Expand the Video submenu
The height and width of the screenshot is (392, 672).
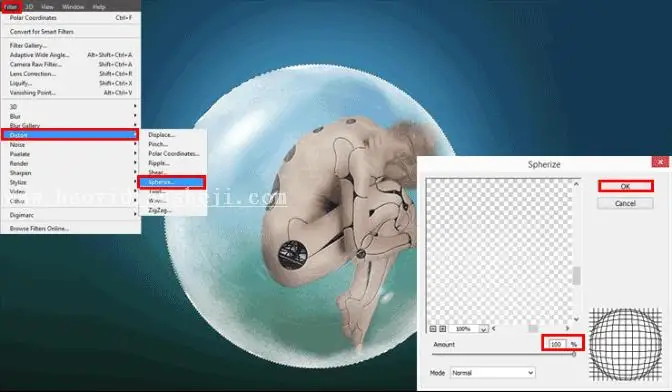pos(71,192)
